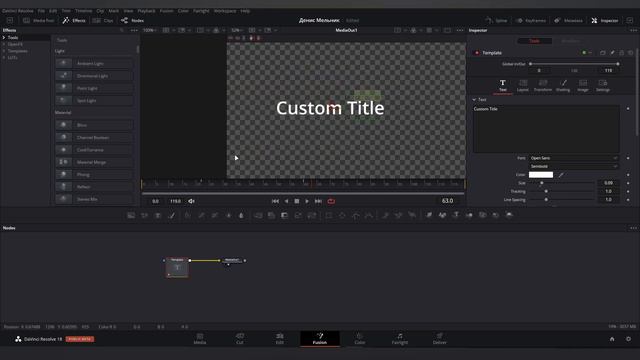Open the font style dropdown showing Semibold
Image resolution: width=640 pixels, height=360 pixels.
(573, 167)
